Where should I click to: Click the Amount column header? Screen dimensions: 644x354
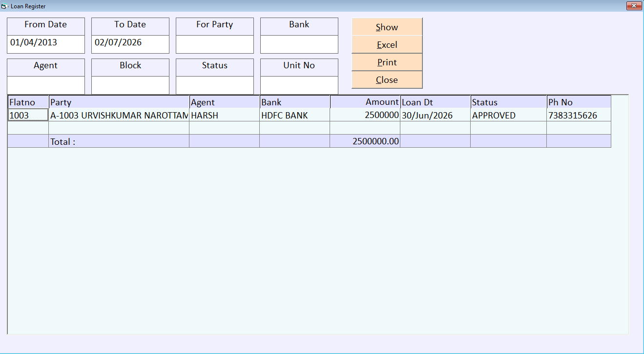[x=365, y=102]
